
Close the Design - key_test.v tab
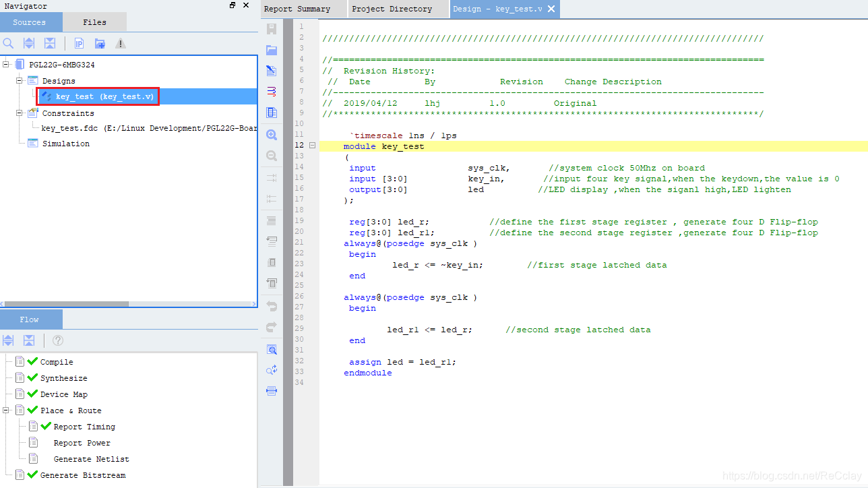pyautogui.click(x=551, y=9)
